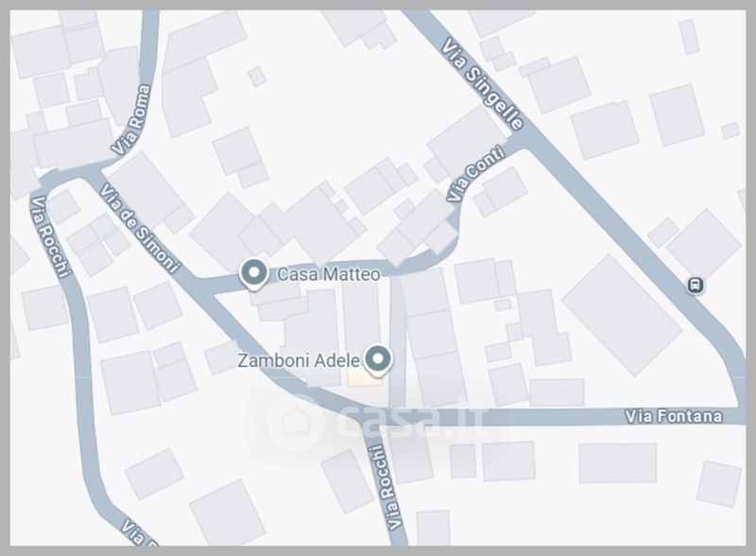Click the Casa Matteo location pin
Screen dimensions: 756x556
click(254, 274)
